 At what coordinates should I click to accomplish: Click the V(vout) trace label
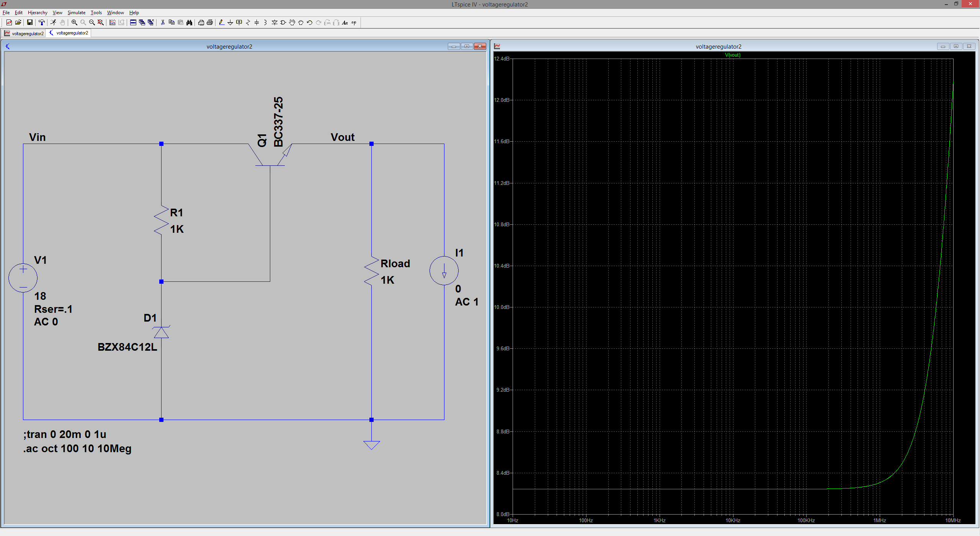pos(733,55)
